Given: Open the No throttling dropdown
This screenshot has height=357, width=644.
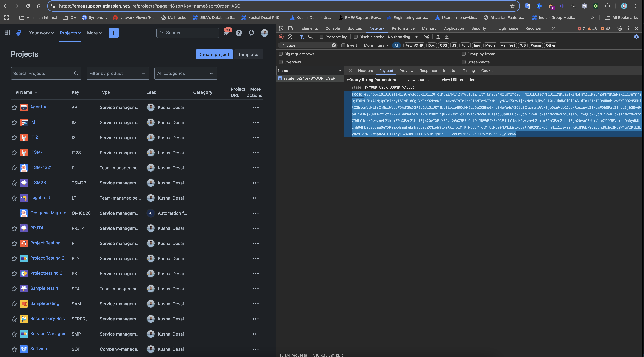Looking at the screenshot, I should tap(403, 37).
